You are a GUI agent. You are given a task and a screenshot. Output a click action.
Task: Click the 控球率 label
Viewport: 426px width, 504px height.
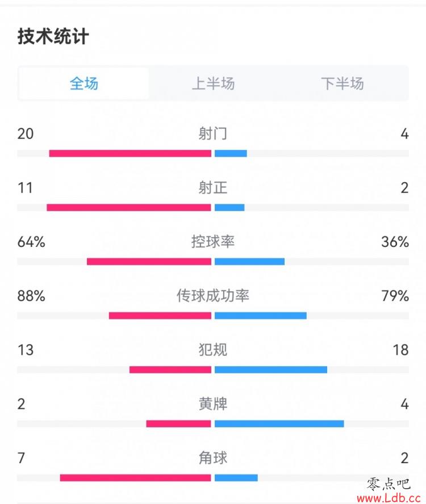212,241
